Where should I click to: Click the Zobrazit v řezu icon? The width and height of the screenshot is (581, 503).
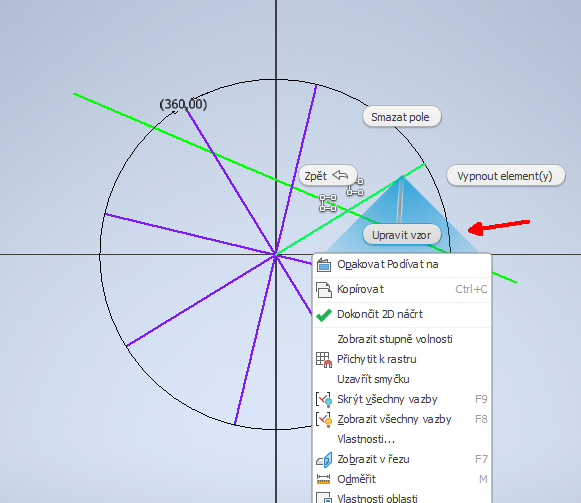(323, 460)
